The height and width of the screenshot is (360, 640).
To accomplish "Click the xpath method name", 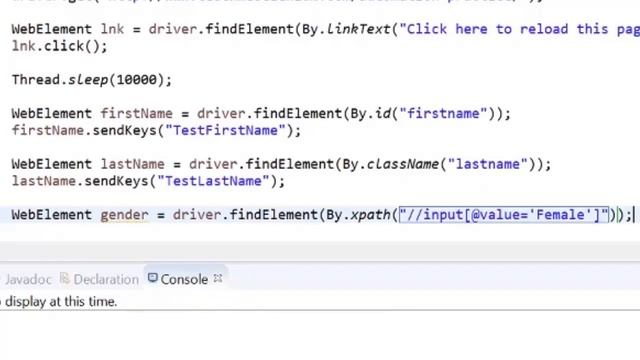I will [370, 215].
